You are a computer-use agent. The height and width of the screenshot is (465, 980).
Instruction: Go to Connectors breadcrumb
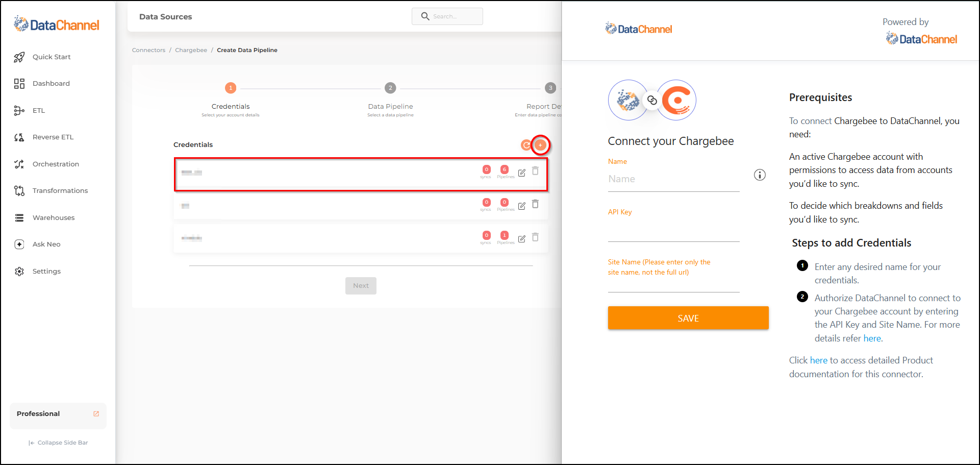click(x=148, y=50)
